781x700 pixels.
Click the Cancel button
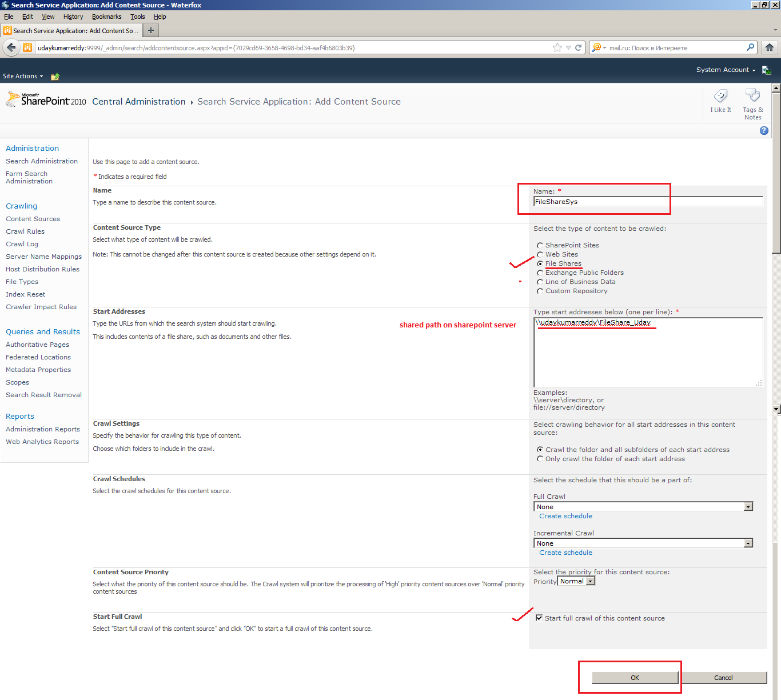723,678
